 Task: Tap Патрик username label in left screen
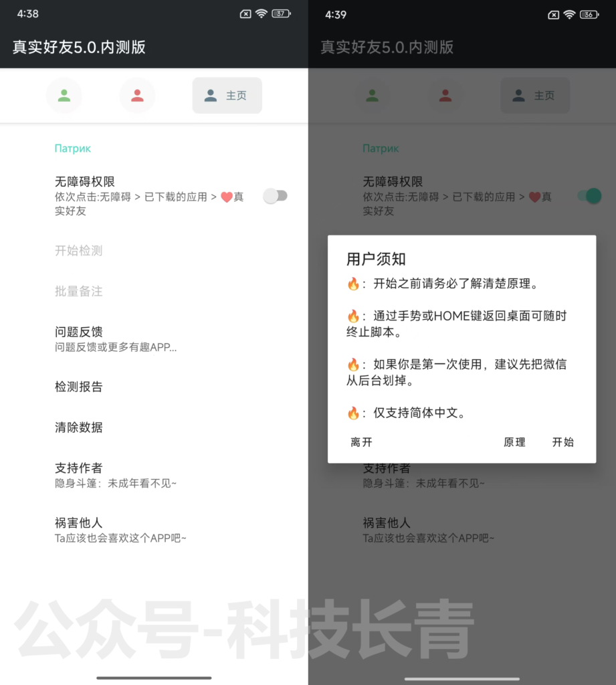[72, 149]
